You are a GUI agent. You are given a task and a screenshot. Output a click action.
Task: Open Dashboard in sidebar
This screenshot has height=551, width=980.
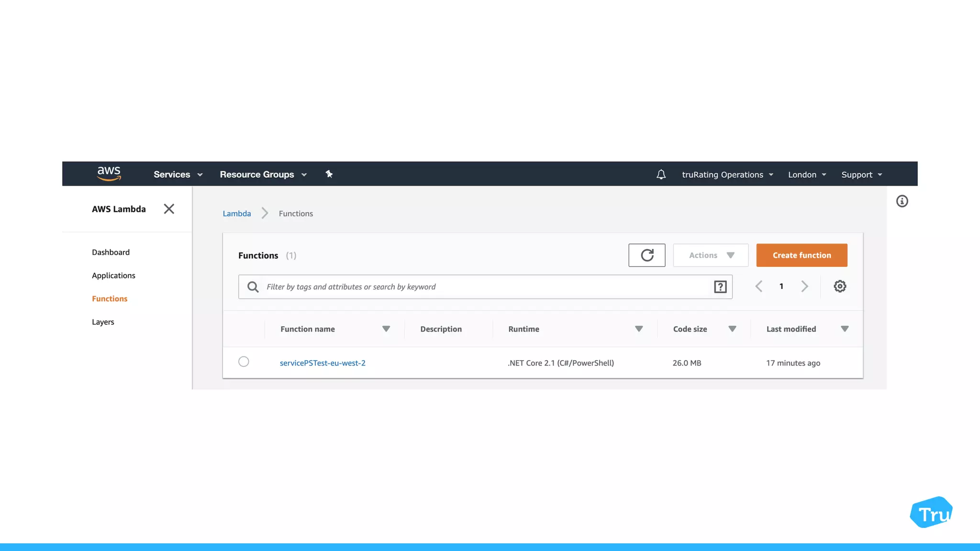pyautogui.click(x=111, y=252)
